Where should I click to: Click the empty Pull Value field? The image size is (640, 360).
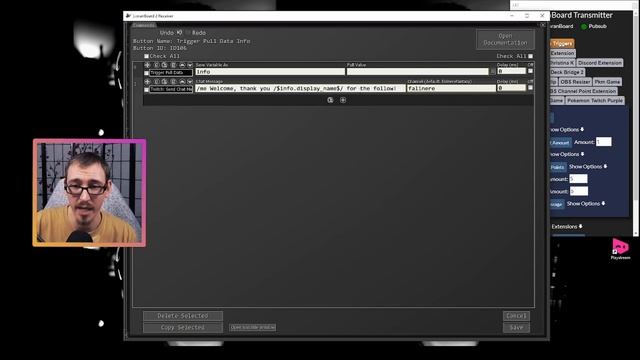[418, 72]
